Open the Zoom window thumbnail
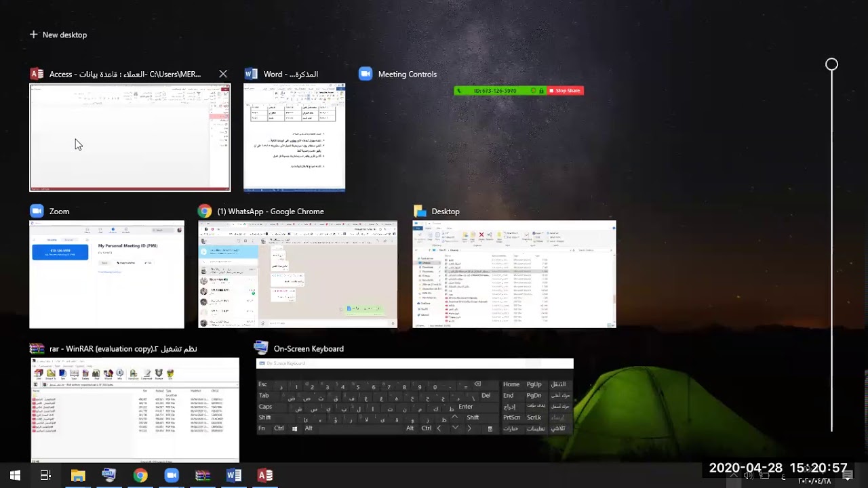Screen dimensions: 868x488 (106, 274)
